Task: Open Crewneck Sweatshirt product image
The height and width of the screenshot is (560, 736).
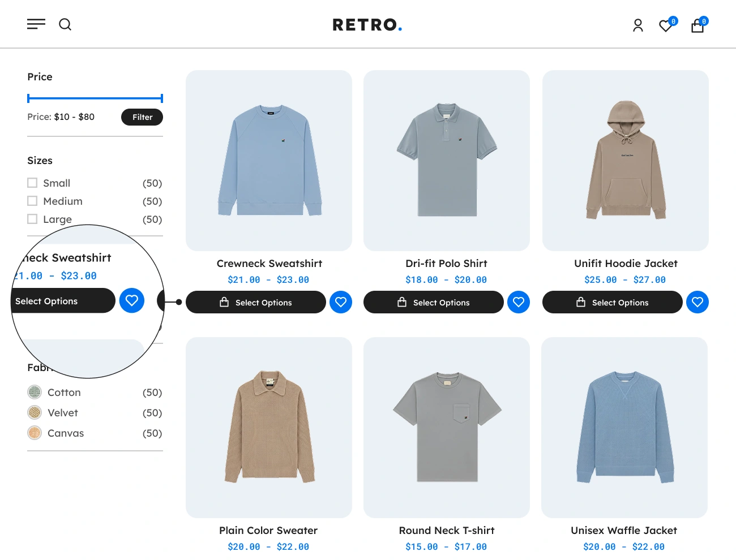Action: click(x=269, y=161)
